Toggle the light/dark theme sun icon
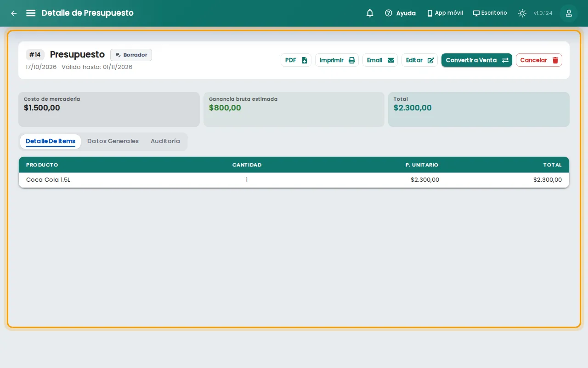The image size is (588, 368). point(522,13)
